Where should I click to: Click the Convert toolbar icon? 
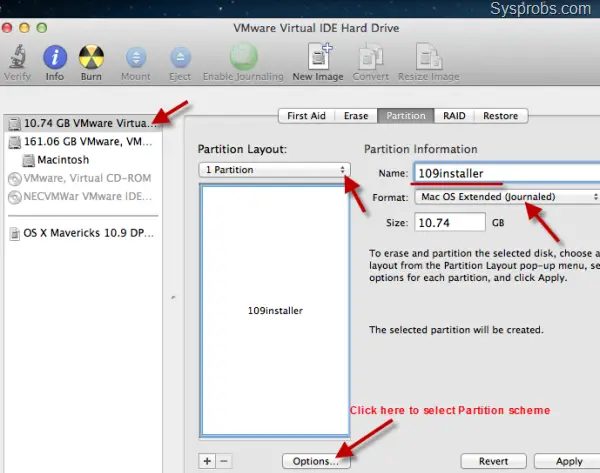[370, 57]
